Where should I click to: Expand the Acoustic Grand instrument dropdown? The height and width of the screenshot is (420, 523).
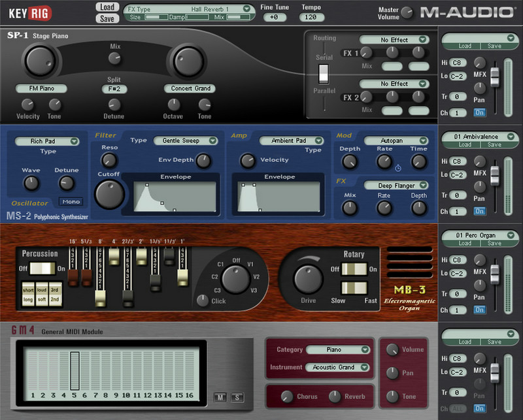[363, 367]
